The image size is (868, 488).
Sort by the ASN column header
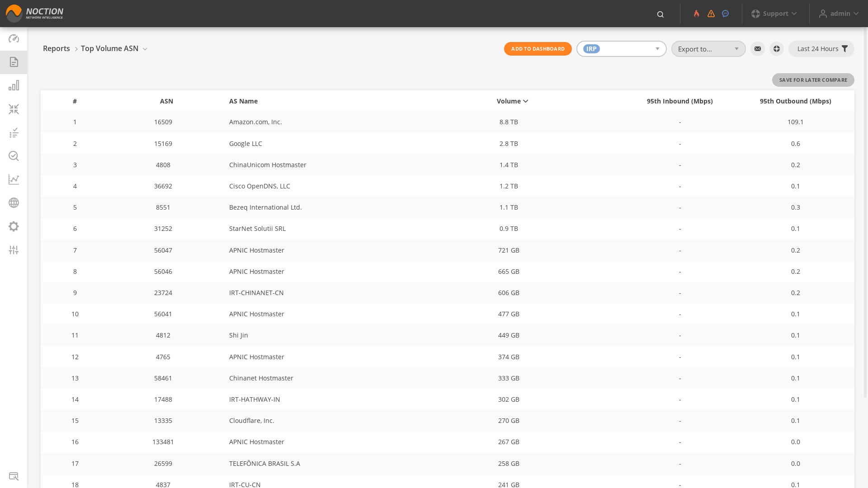pos(166,101)
